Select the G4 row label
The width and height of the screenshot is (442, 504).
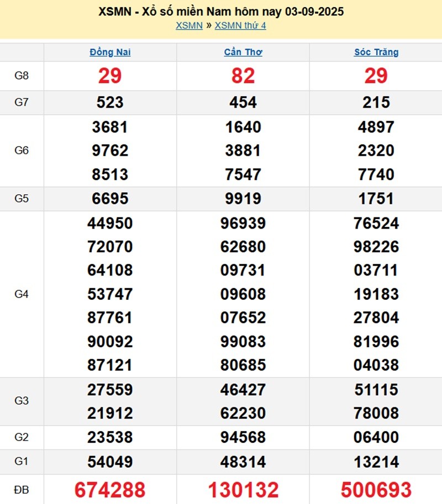click(22, 294)
